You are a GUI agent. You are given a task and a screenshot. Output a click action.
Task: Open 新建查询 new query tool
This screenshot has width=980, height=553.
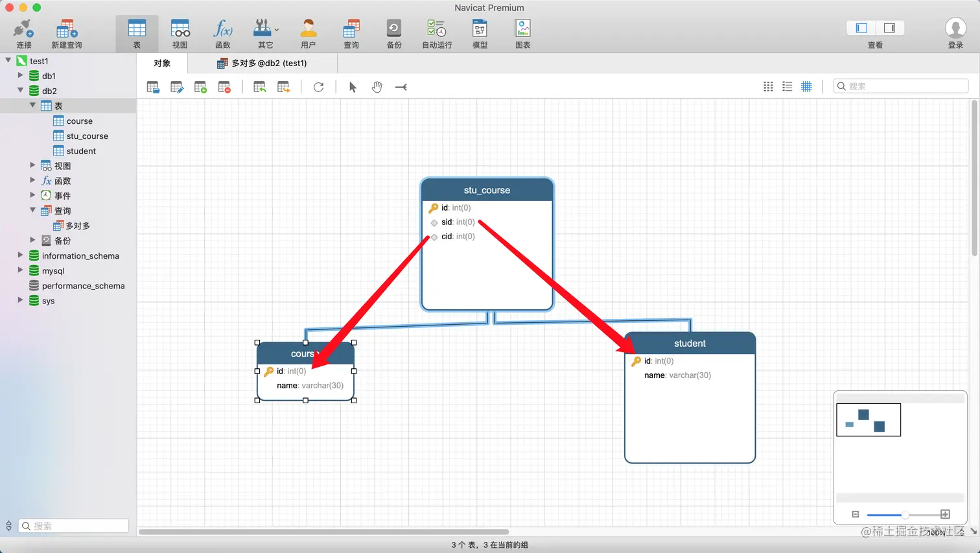point(67,34)
